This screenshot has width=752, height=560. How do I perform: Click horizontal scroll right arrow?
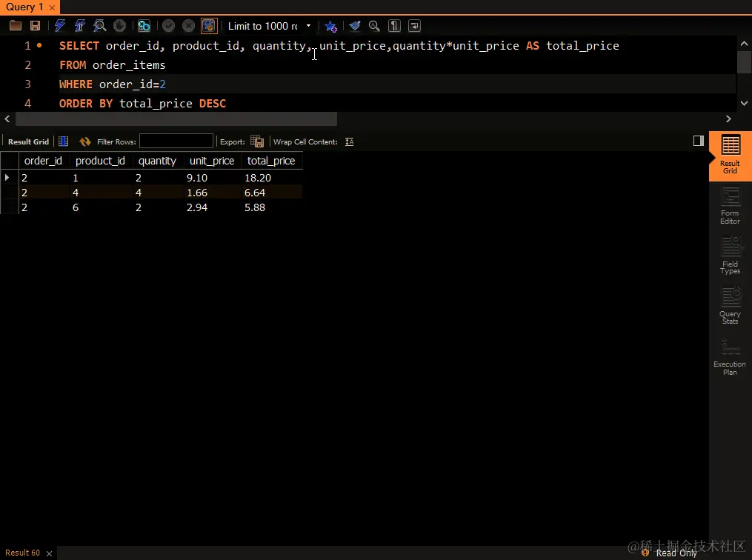click(728, 119)
